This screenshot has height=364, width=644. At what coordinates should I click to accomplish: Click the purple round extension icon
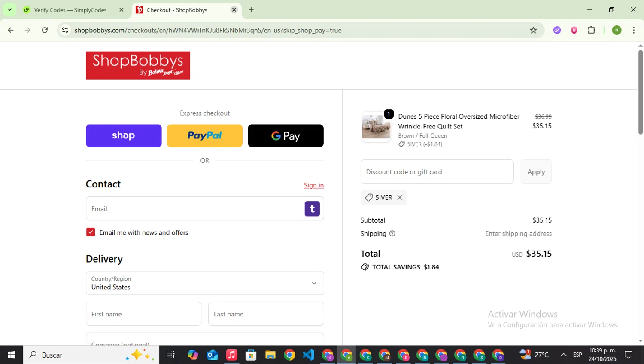click(x=557, y=30)
